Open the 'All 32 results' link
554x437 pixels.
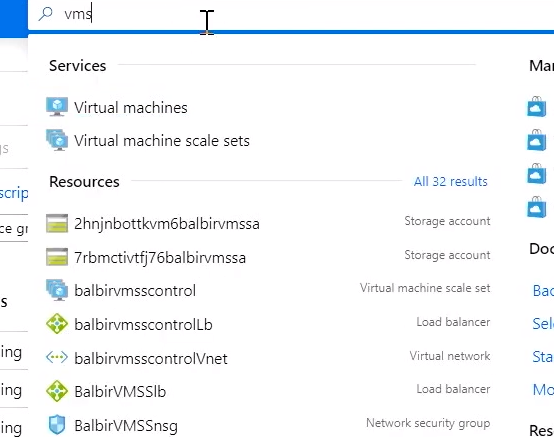click(450, 182)
